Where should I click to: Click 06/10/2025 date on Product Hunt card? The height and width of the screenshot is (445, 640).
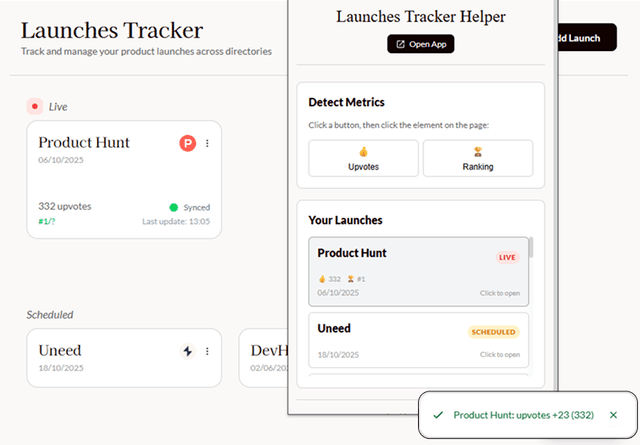(x=61, y=160)
